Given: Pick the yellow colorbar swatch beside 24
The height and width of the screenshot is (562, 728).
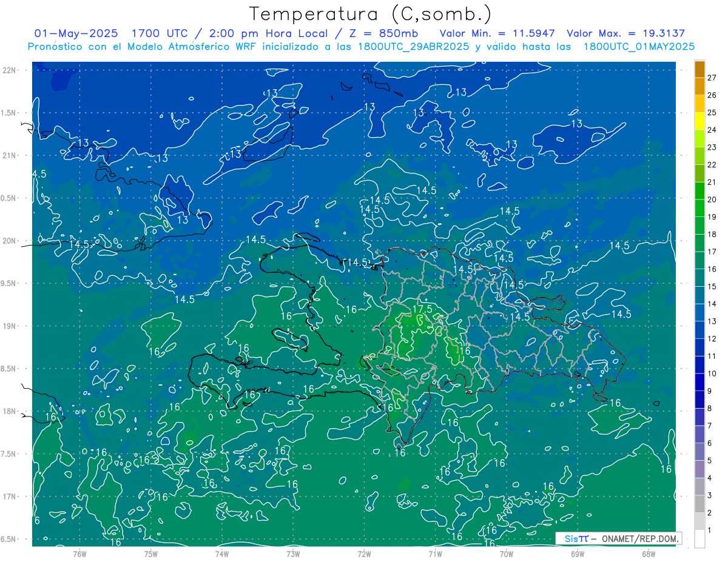Looking at the screenshot, I should pos(700,121).
